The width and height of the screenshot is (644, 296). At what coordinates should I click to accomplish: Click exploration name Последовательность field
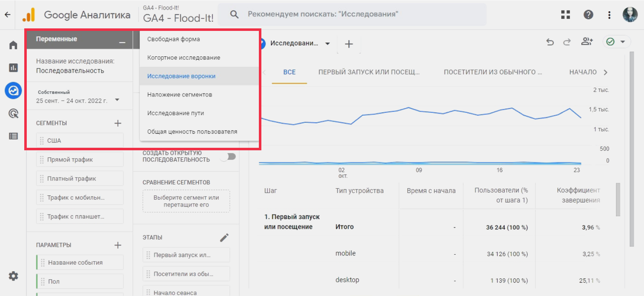pos(70,71)
